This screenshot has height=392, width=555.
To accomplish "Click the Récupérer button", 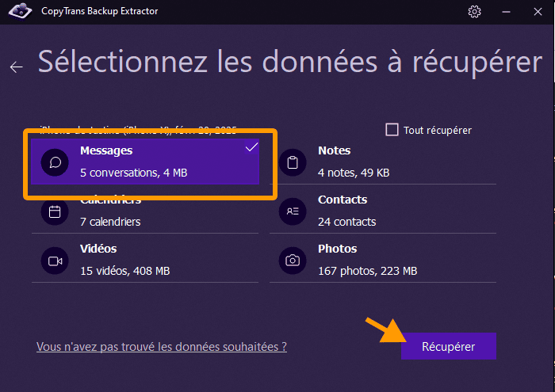I will click(449, 346).
